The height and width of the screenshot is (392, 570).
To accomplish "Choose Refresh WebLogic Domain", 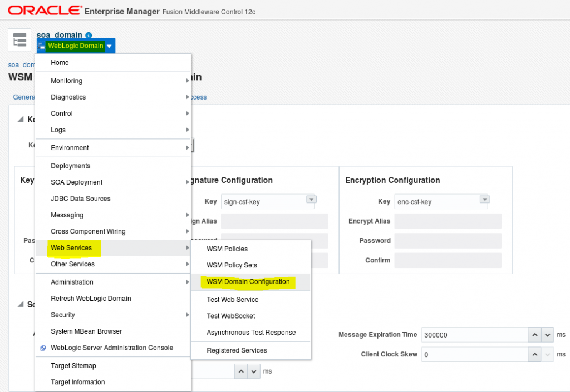I will coord(112,299).
